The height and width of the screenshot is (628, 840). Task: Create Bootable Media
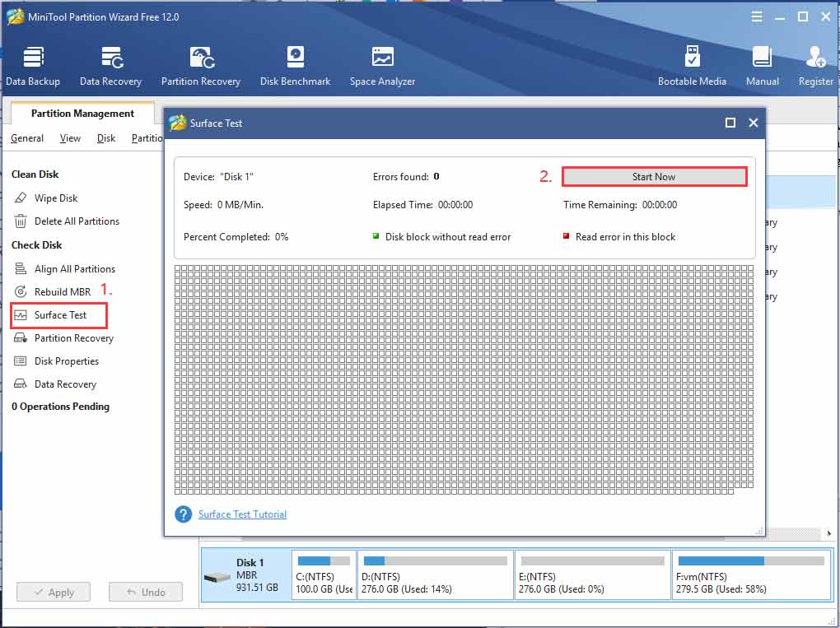click(692, 66)
